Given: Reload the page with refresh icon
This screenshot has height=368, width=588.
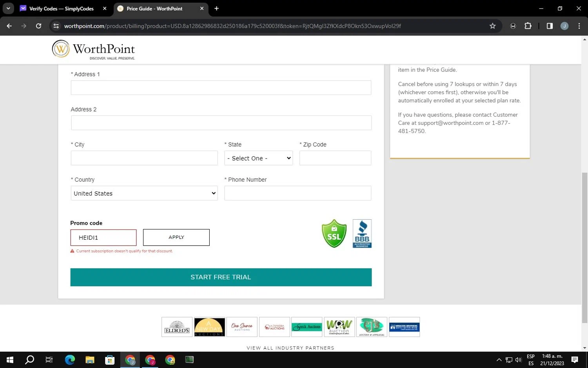Looking at the screenshot, I should point(38,26).
